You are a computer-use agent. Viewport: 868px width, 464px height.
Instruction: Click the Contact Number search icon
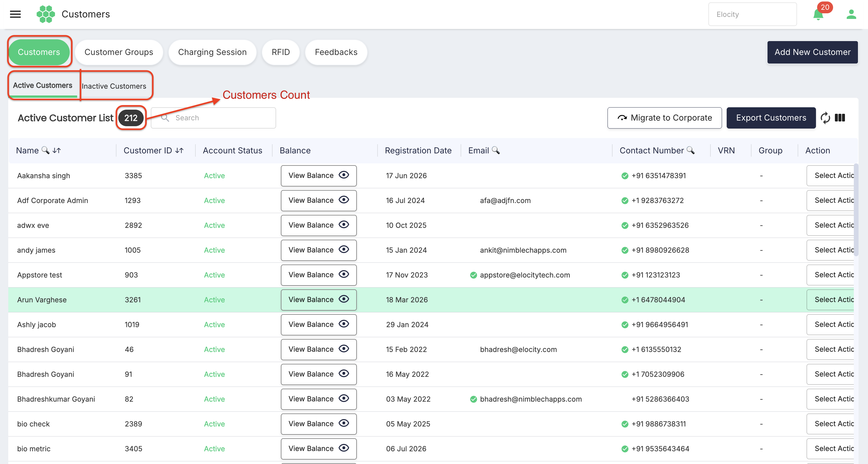coord(690,150)
